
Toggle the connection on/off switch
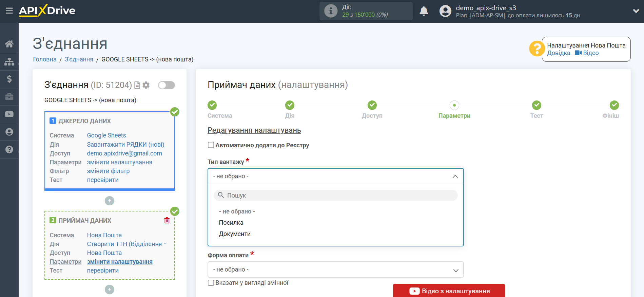(x=167, y=85)
